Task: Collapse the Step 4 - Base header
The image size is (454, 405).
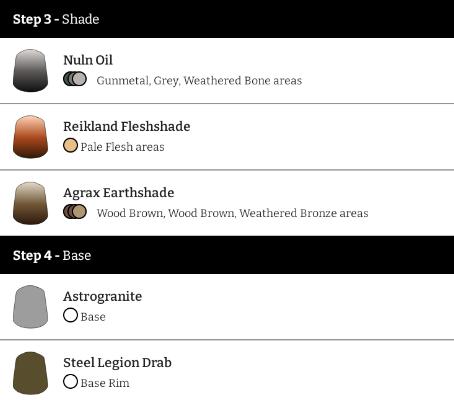Action: (x=227, y=255)
